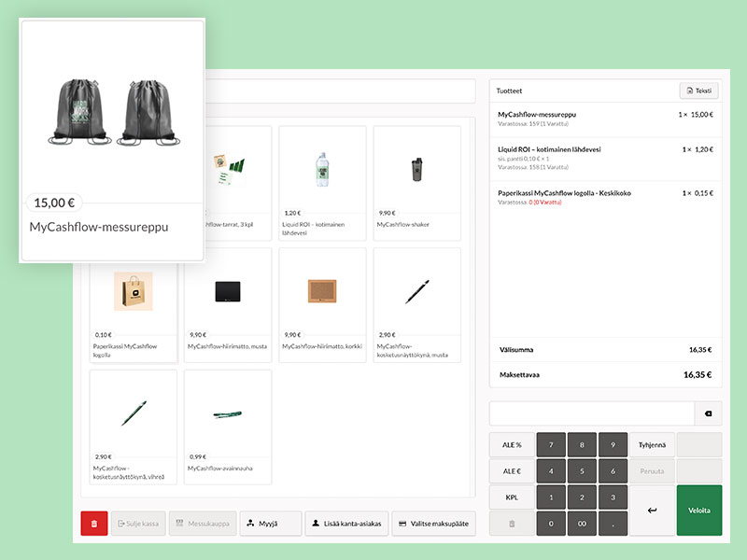Select Liquid ROI cart row
The image size is (747, 560).
605,159
